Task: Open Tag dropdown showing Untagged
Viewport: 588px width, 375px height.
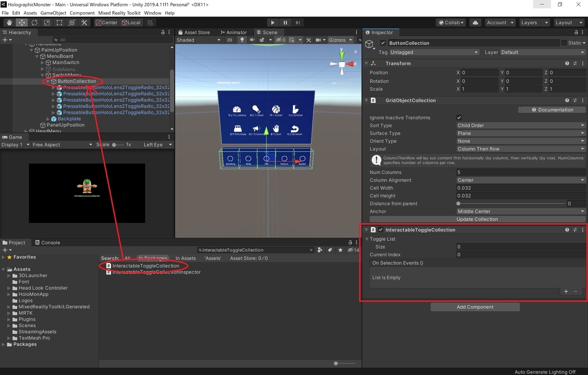Action: coord(434,52)
